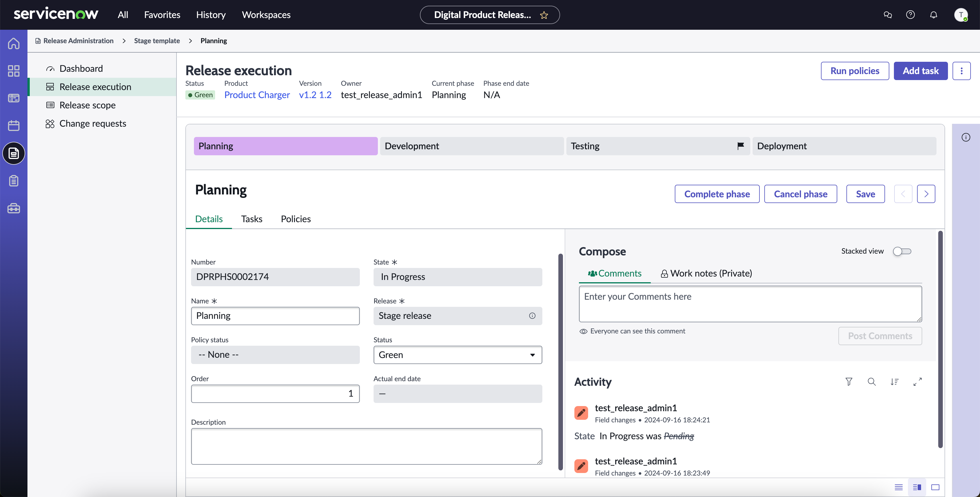Toggle the Stacked view switch
Image resolution: width=980 pixels, height=497 pixels.
pos(902,251)
